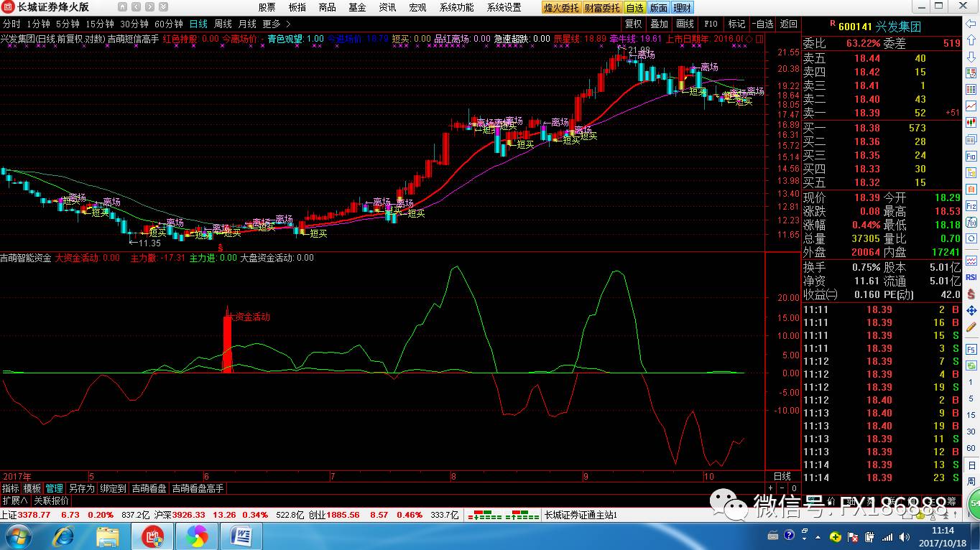Switch chart to 15分钟 period
The image size is (980, 550).
100,24
